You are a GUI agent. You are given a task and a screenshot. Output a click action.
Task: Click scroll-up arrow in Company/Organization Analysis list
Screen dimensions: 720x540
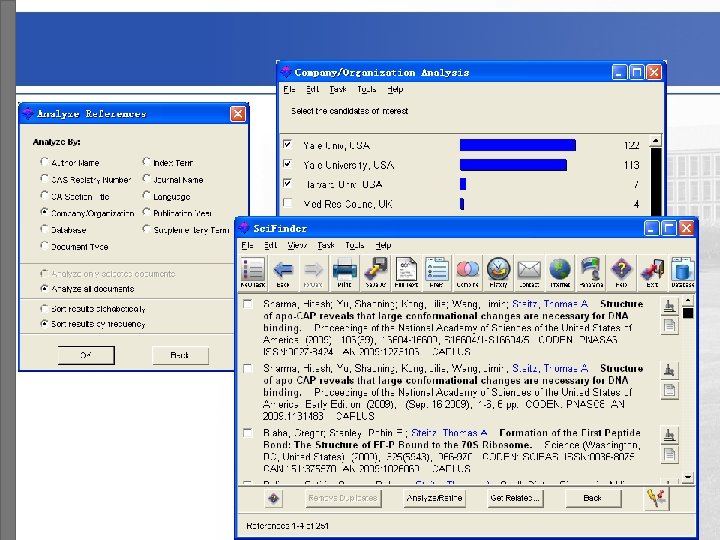click(656, 141)
